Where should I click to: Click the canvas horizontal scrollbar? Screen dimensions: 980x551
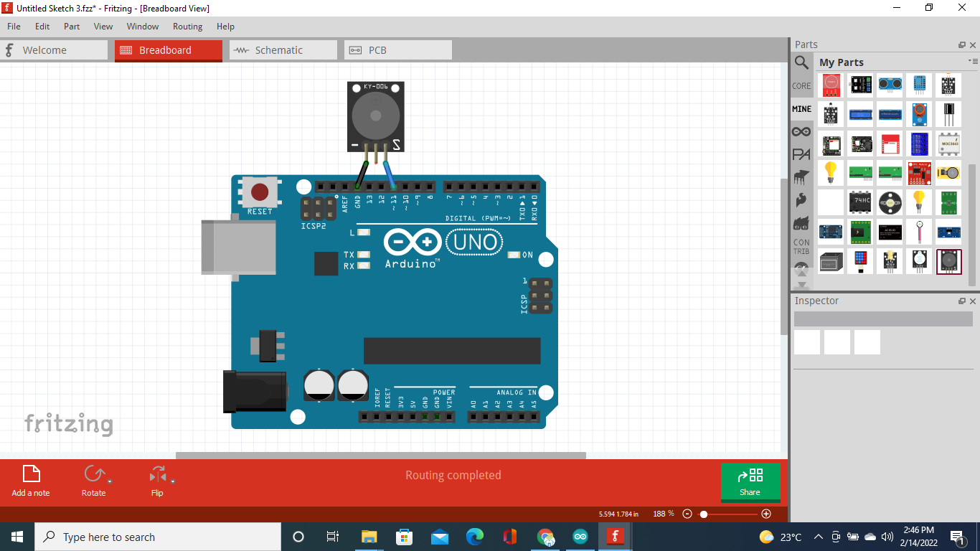[381, 455]
